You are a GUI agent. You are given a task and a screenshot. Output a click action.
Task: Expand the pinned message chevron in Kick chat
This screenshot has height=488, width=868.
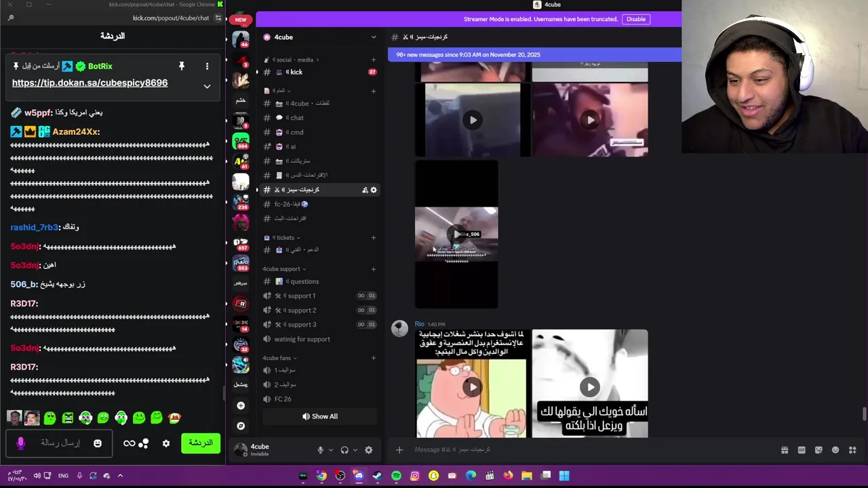click(x=207, y=86)
